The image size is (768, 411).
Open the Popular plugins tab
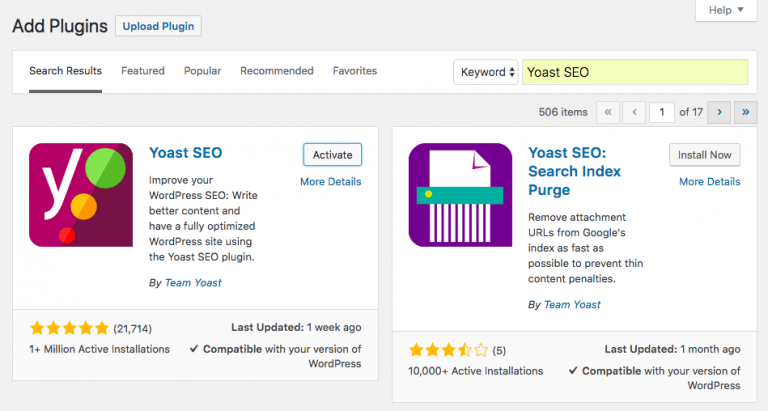[202, 71]
